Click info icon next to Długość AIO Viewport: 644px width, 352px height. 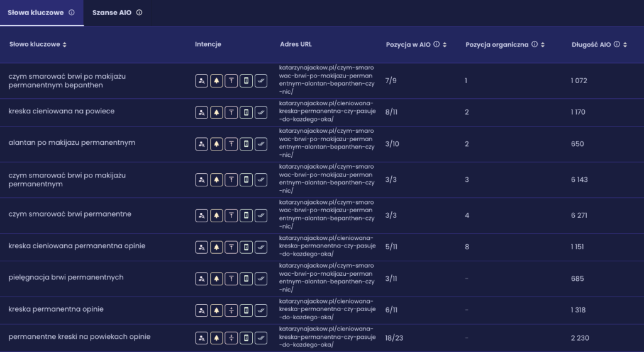pyautogui.click(x=616, y=44)
